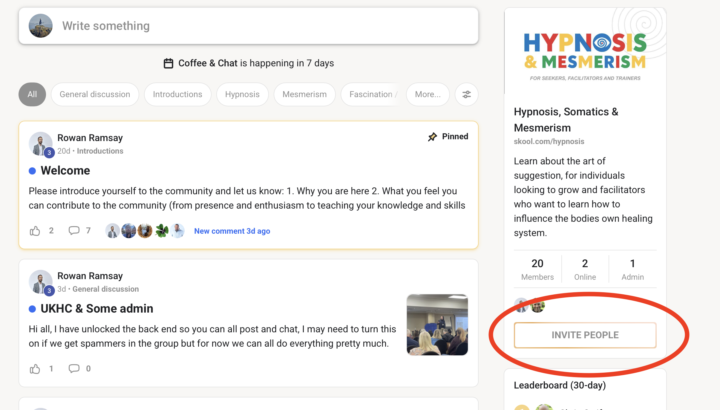Select the All category filter
The image size is (720, 410).
coord(32,94)
